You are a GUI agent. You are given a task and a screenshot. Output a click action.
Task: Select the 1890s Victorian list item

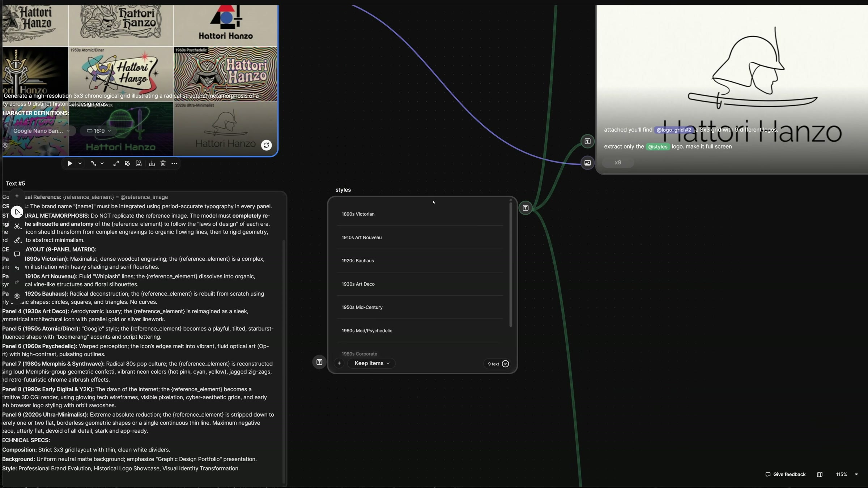pyautogui.click(x=420, y=214)
